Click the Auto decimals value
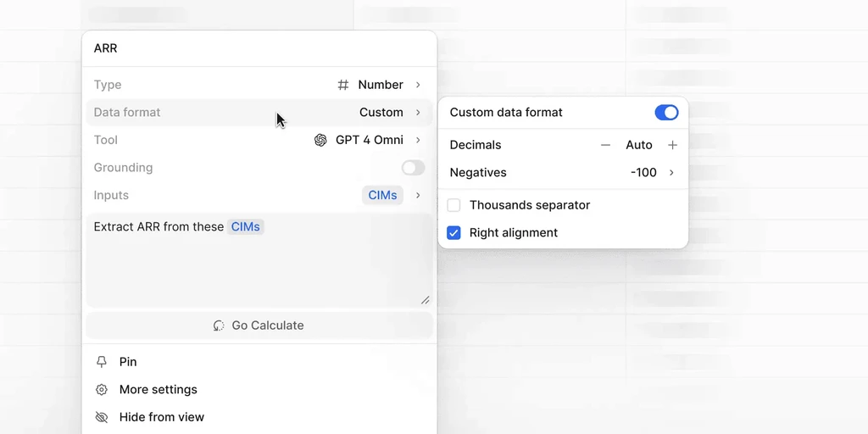 click(x=639, y=145)
